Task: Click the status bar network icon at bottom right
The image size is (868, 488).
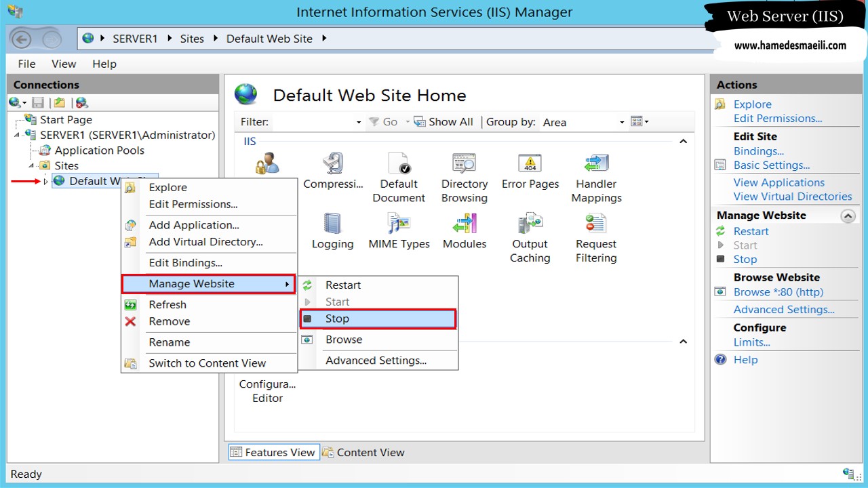Action: tap(848, 474)
